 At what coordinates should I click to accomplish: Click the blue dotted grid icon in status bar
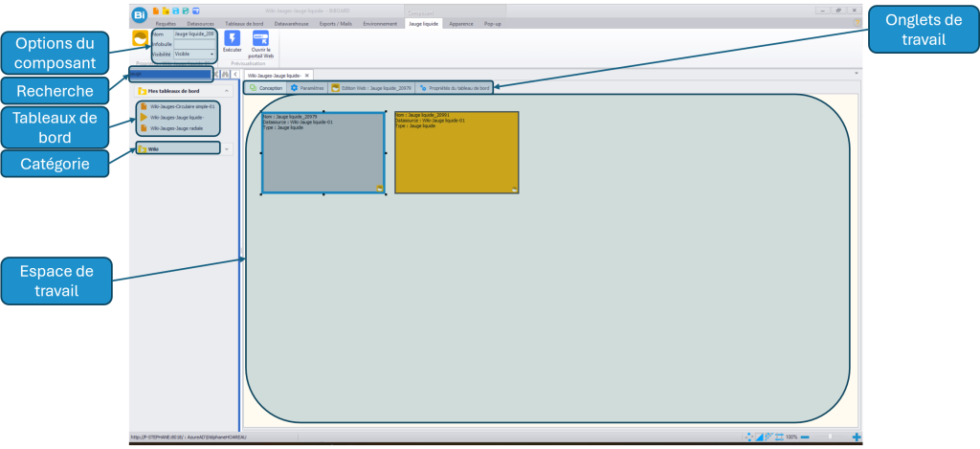[769, 437]
